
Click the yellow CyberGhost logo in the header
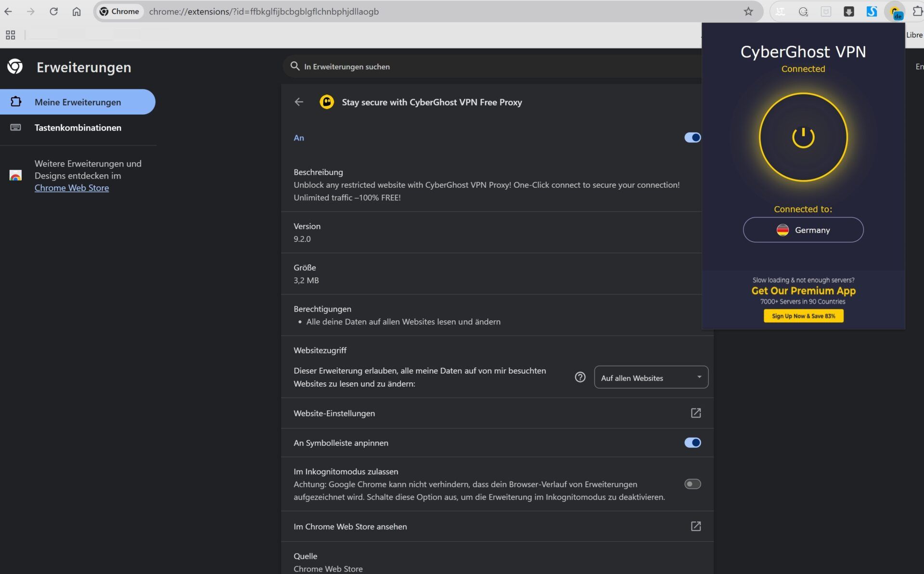[x=327, y=102]
